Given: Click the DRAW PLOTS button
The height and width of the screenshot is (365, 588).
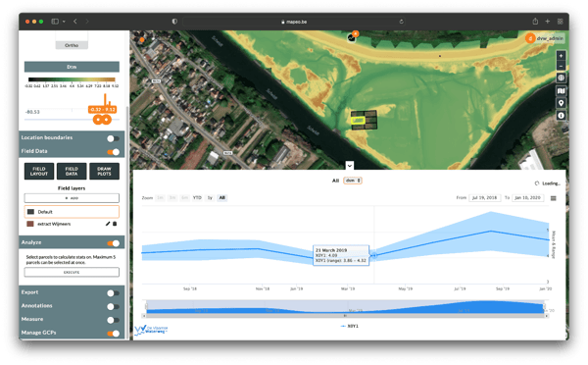Looking at the screenshot, I should pos(104,172).
